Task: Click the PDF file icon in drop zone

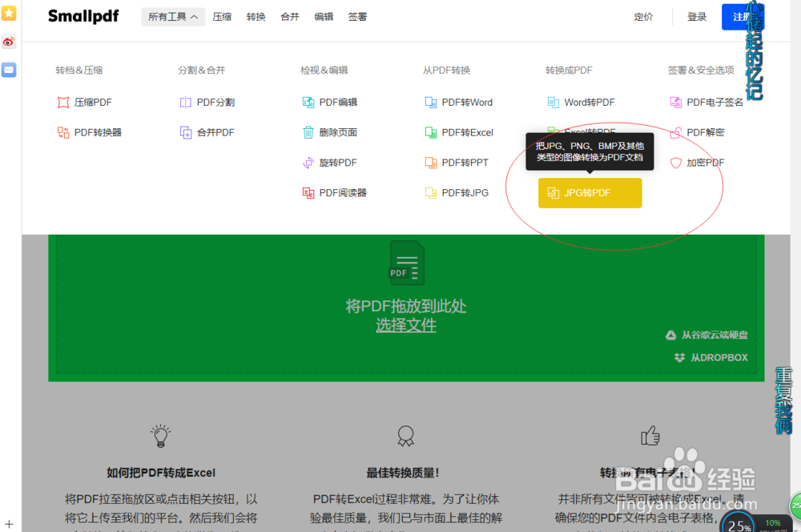Action: tap(407, 263)
